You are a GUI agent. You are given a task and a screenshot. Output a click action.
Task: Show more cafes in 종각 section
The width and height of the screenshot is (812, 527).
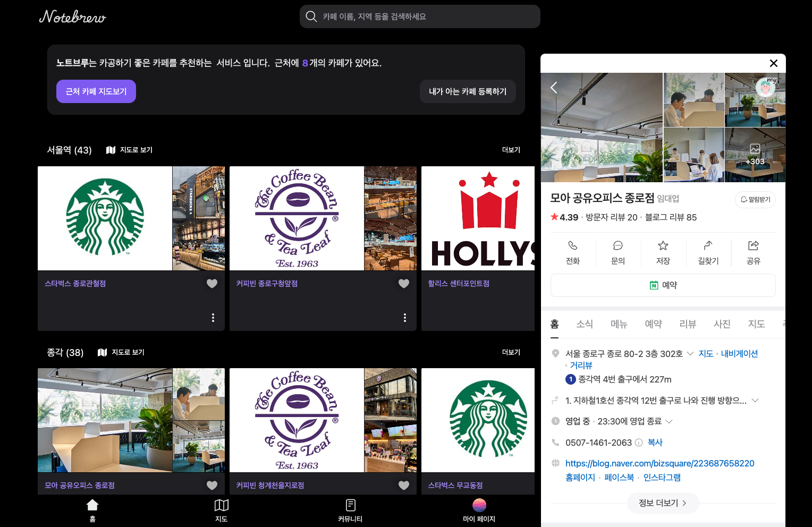coord(511,352)
